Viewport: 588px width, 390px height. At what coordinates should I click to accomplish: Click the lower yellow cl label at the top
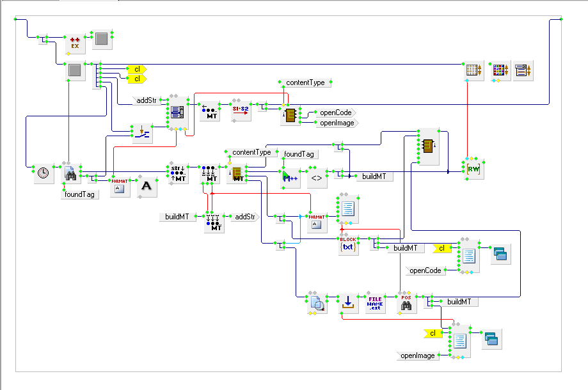pyautogui.click(x=137, y=79)
